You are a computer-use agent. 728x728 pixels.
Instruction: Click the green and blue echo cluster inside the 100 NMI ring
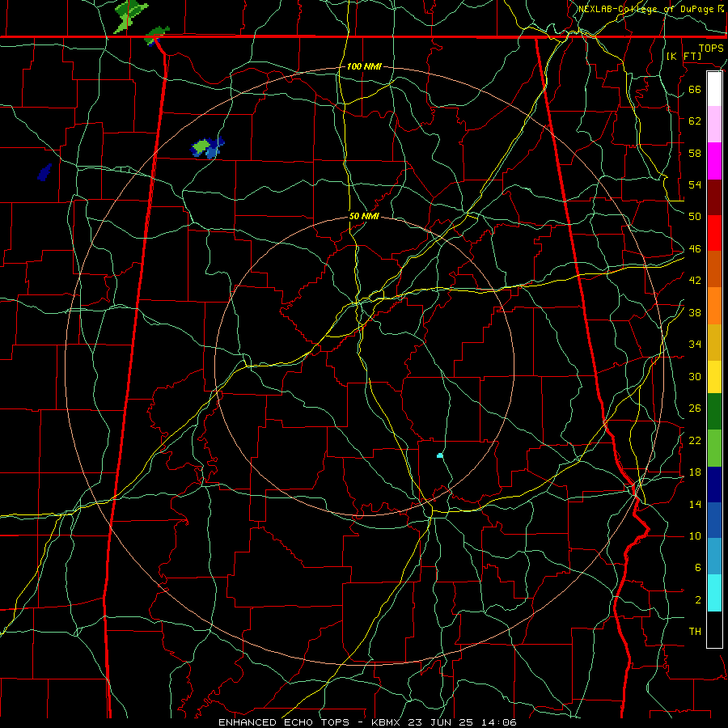(x=208, y=148)
